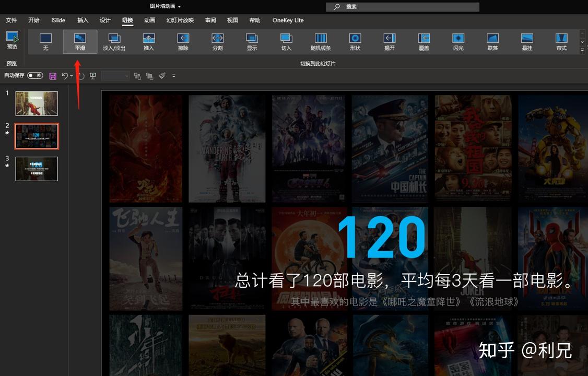
Task: Select slide 2 thumbnail
Action: tap(37, 136)
